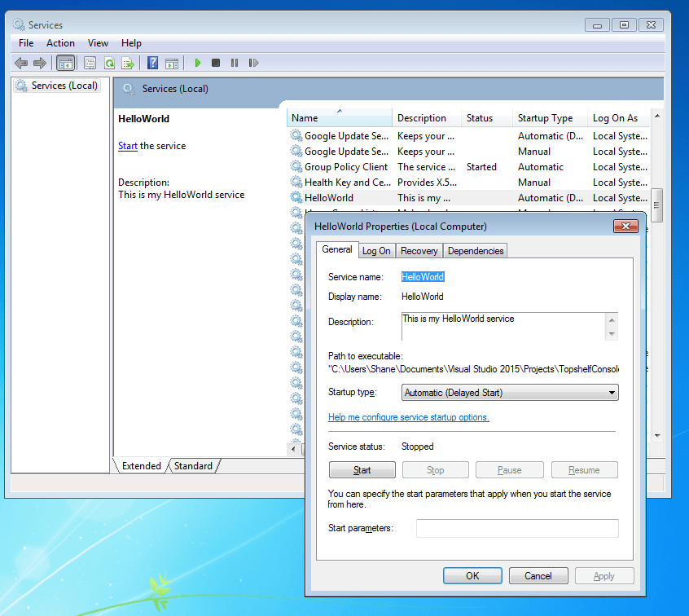Click the Restart Service toolbar icon
Screen dimensions: 689x616
[253, 63]
